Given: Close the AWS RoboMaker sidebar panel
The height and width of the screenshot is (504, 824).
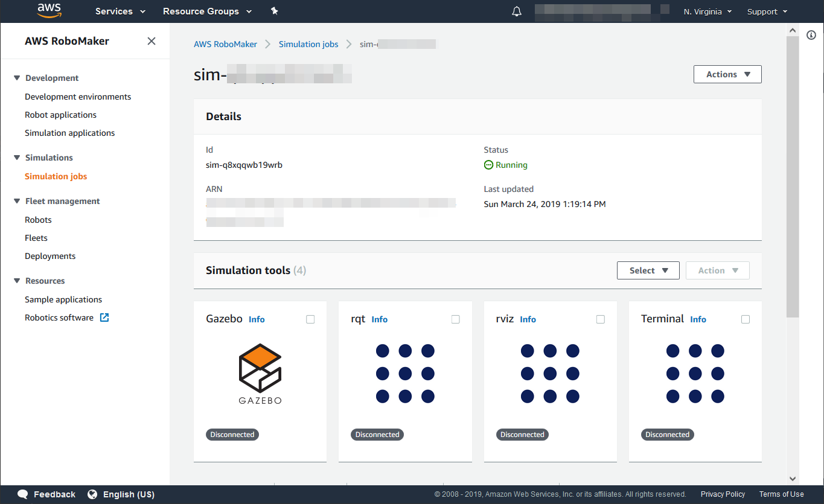Looking at the screenshot, I should tap(152, 41).
